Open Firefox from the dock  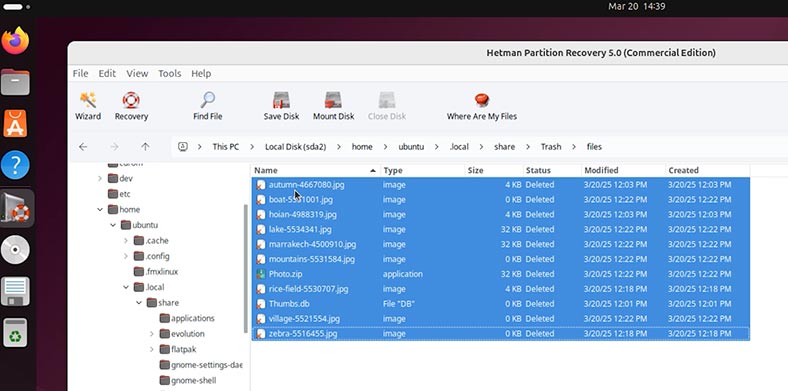pyautogui.click(x=15, y=41)
